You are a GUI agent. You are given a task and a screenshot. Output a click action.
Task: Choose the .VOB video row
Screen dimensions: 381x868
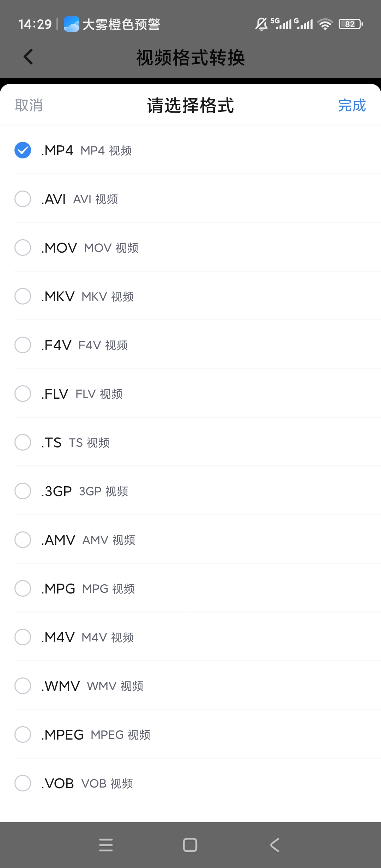[190, 783]
